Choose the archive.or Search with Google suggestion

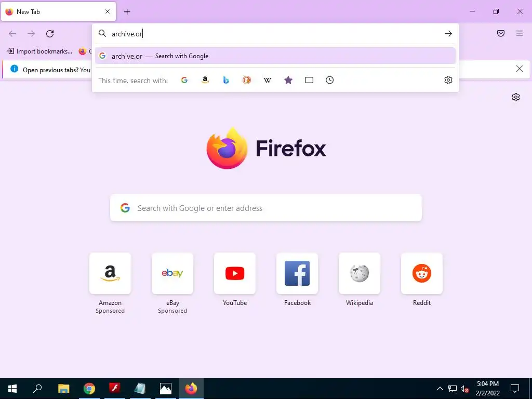pyautogui.click(x=275, y=56)
